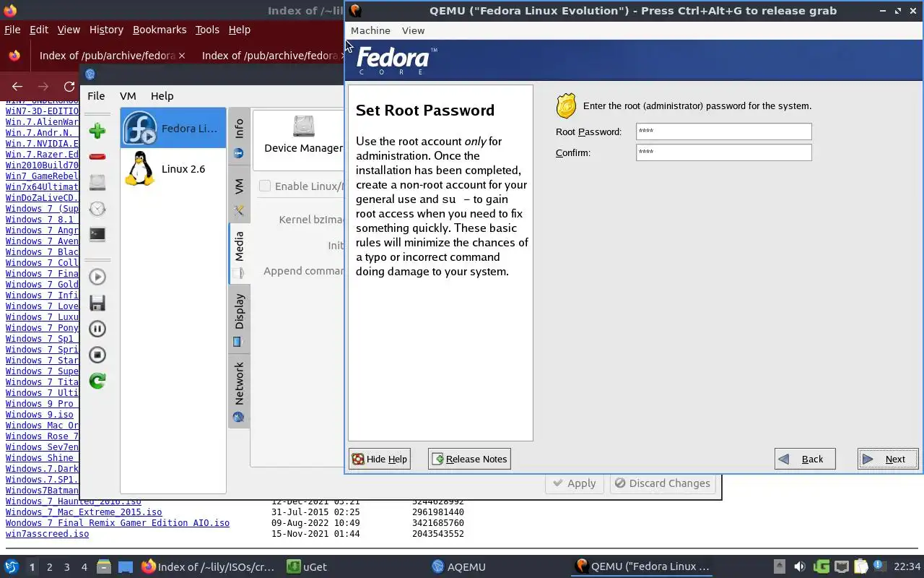Select the Fedora Li... virtual machine in AQEMU list
The image size is (924, 578).
[173, 128]
